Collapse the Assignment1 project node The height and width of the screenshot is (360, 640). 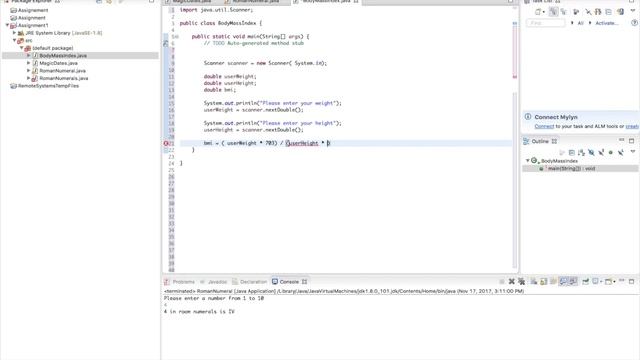[x=7, y=25]
